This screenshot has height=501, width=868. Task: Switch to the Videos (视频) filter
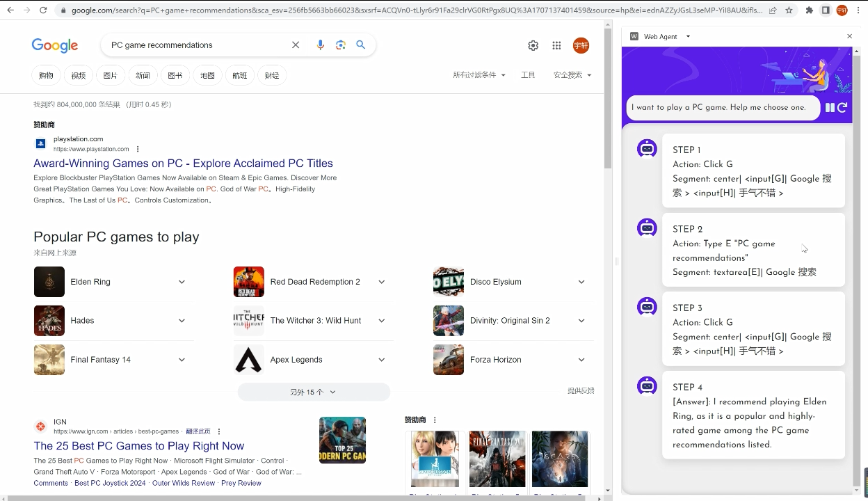pyautogui.click(x=79, y=75)
